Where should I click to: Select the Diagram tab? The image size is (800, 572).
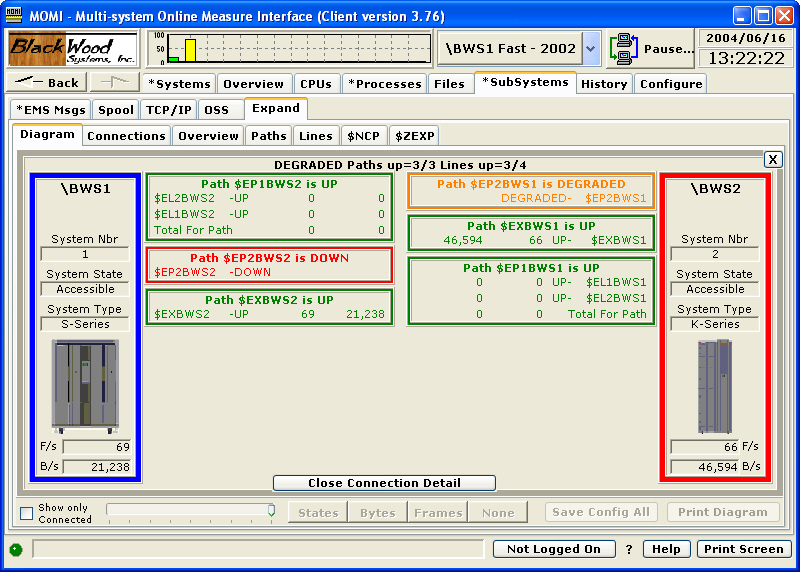tap(47, 134)
